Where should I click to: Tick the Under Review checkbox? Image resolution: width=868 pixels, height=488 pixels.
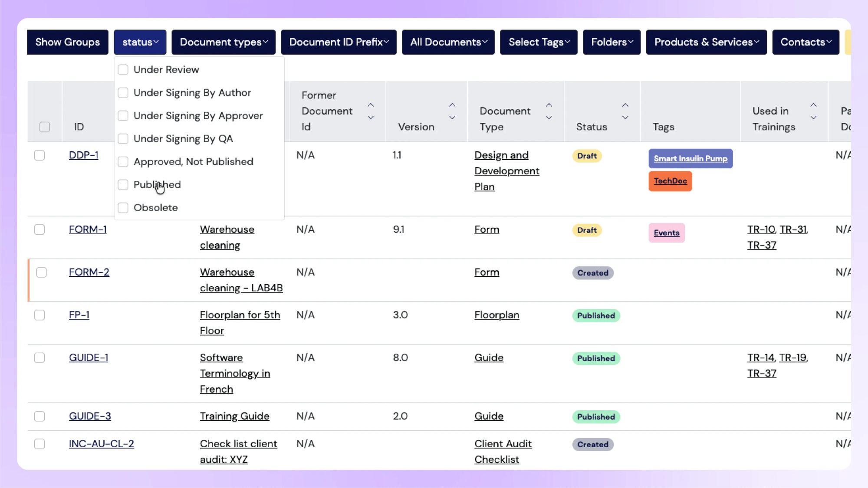123,70
